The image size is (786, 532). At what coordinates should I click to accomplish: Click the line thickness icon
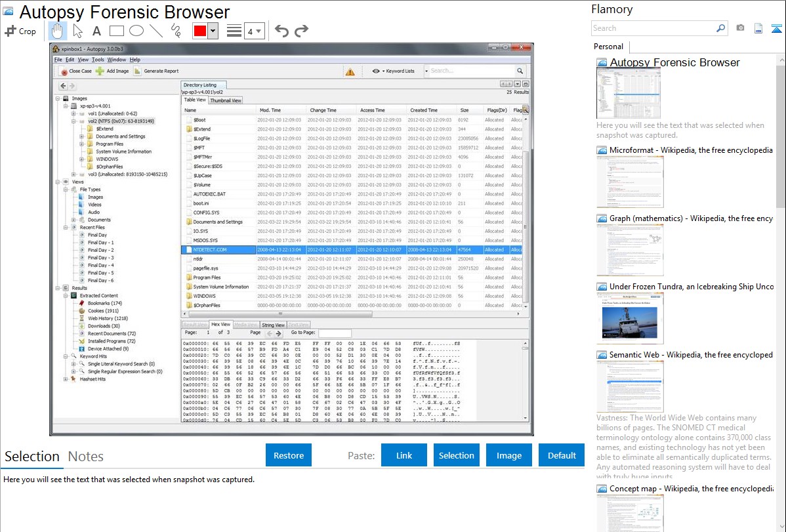[x=234, y=31]
